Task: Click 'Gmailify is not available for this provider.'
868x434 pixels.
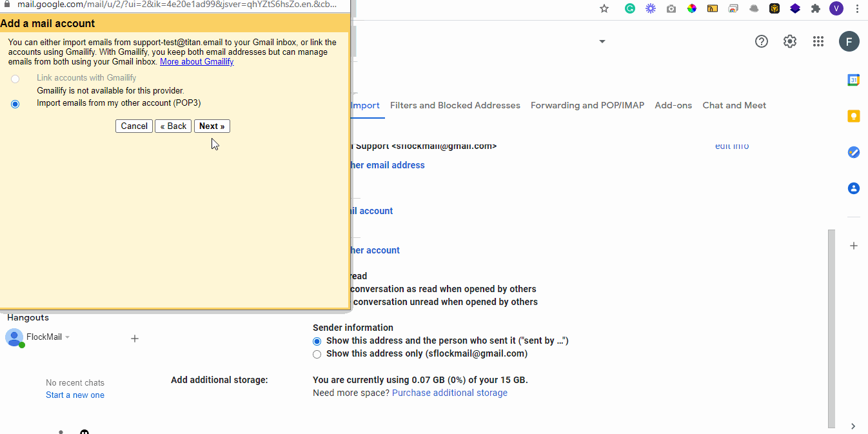Action: pos(110,91)
